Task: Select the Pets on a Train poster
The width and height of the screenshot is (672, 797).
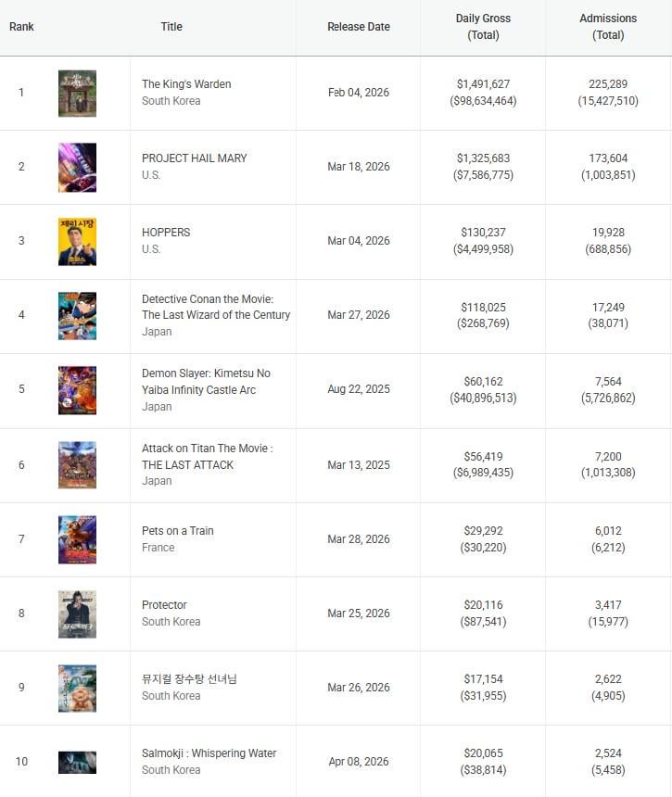Action: click(x=77, y=538)
